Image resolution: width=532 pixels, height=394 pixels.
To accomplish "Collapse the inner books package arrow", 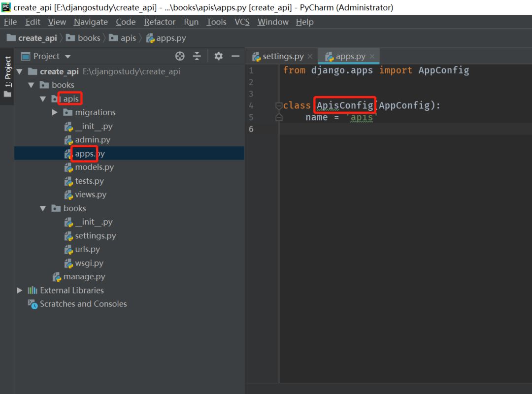I will coord(43,208).
